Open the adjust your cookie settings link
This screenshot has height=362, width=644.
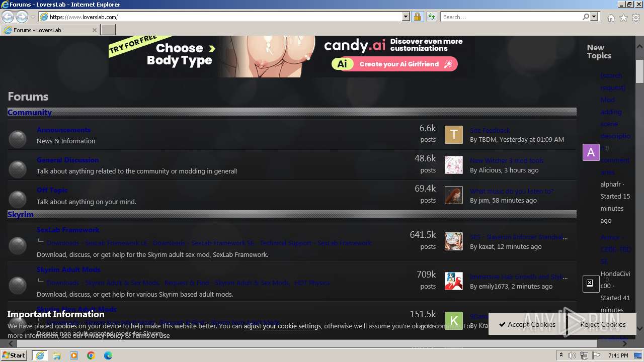coord(282,326)
